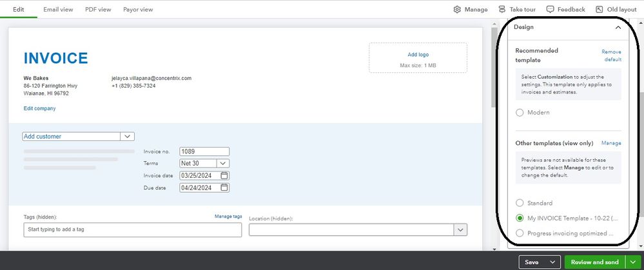Click the Recommended template heading
644x270 pixels.
537,55
